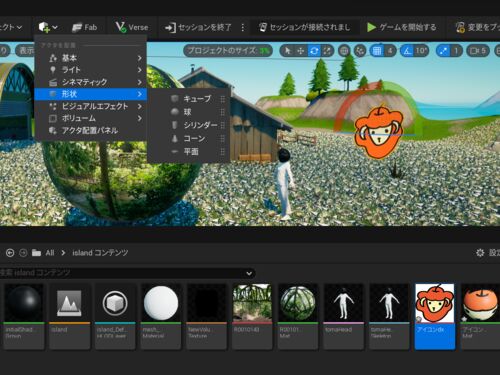The image size is (500, 375).
Task: Navigate back in the content browser
Action: point(10,253)
